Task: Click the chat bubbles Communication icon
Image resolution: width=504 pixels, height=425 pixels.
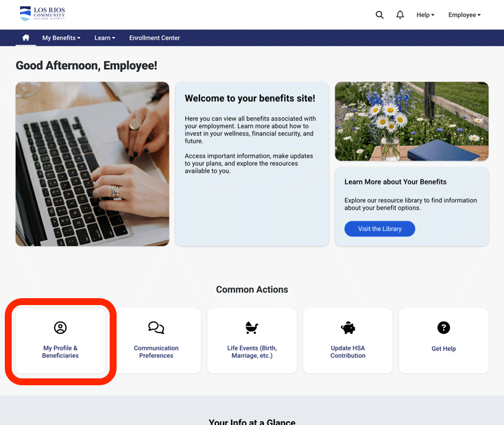Action: (x=156, y=328)
